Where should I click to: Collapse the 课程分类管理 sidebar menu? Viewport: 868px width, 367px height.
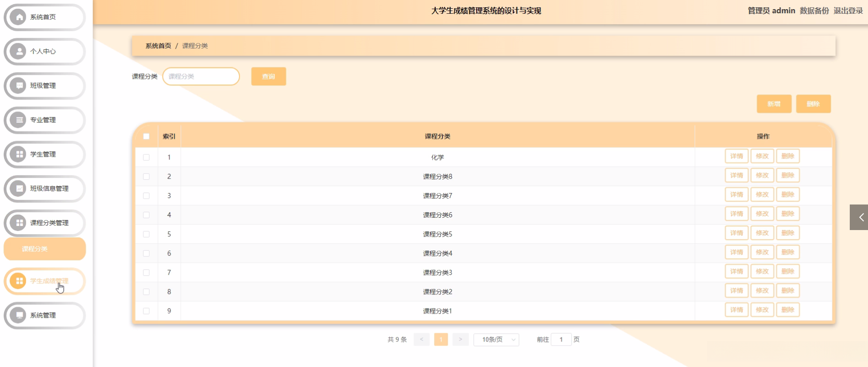click(45, 223)
